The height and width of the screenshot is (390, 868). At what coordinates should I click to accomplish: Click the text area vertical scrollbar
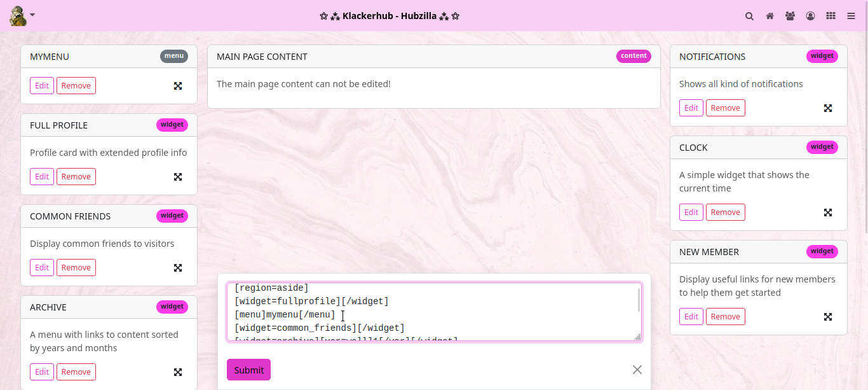tap(639, 300)
